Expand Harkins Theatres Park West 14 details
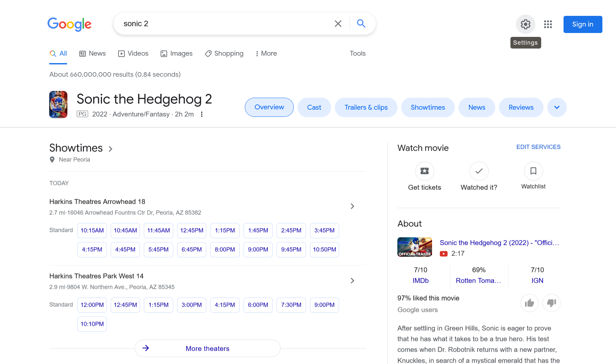Image resolution: width=616 pixels, height=364 pixels. [x=352, y=281]
